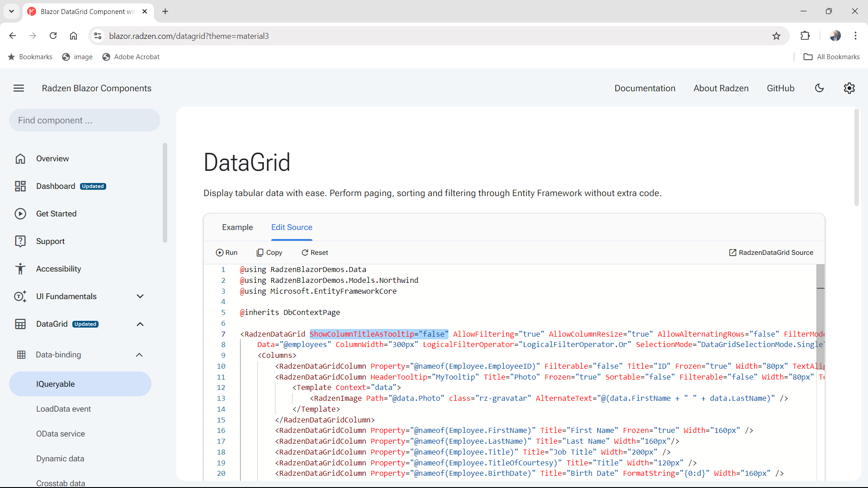Click the sidebar scrollbar
Screen dimensions: 868x488
165,193
